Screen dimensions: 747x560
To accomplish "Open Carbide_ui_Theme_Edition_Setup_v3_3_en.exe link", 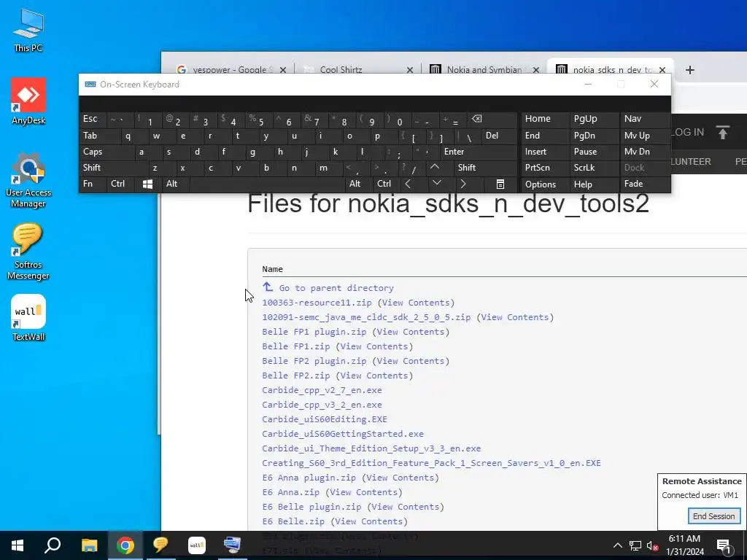I will 371,448.
